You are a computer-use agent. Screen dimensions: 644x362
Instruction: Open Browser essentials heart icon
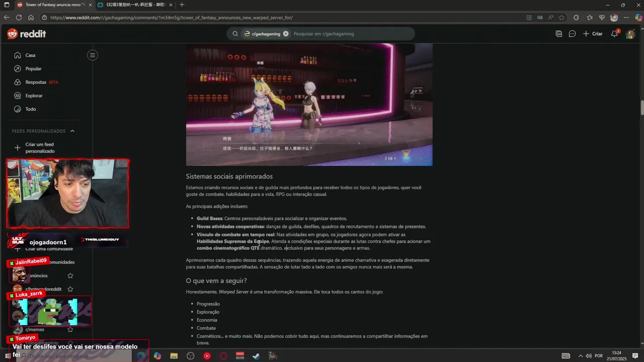[602, 17]
